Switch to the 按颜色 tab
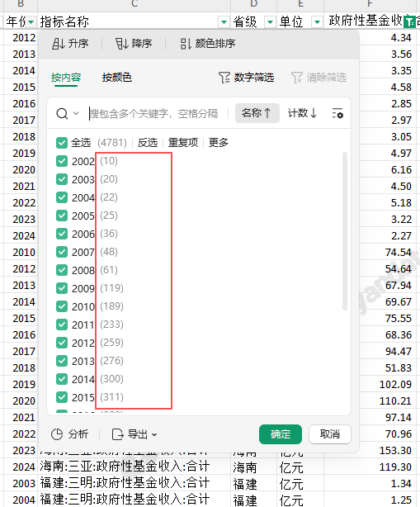This screenshot has width=420, height=507. [116, 78]
